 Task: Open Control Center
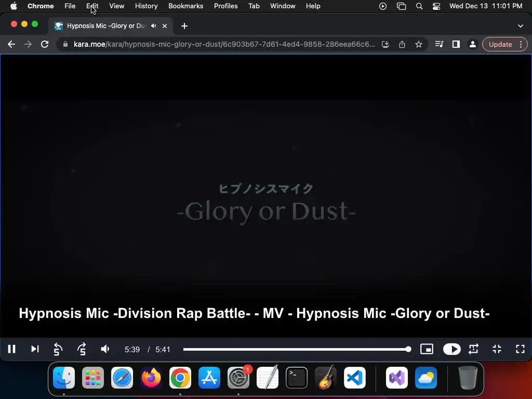(436, 6)
